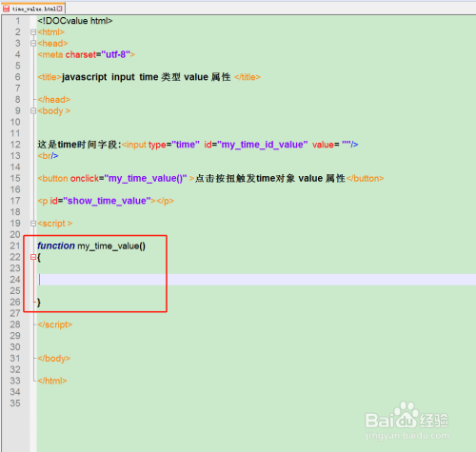
Task: Click line number 28 in the margin
Action: (15, 324)
